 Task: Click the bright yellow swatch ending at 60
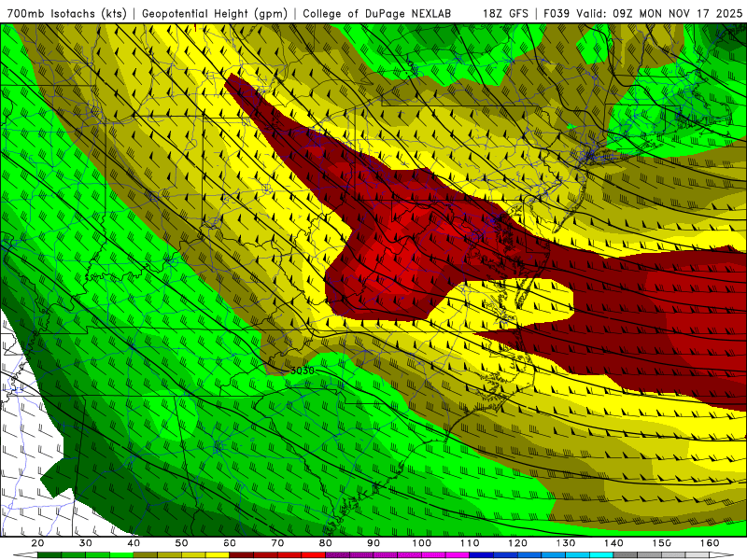coord(218,554)
